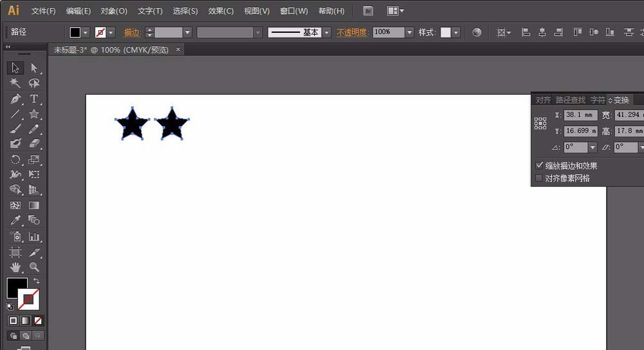Screen dimensions: 644x350
Task: Select the Magic Wand tool
Action: (15, 84)
